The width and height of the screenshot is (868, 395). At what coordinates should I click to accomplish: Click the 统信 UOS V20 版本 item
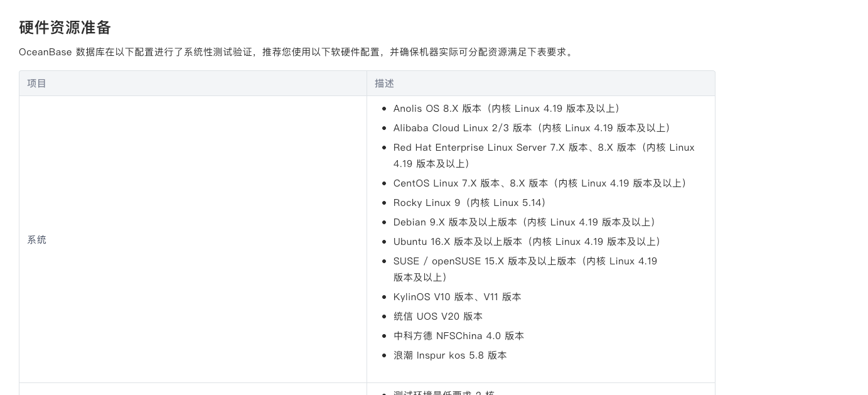[x=438, y=317]
